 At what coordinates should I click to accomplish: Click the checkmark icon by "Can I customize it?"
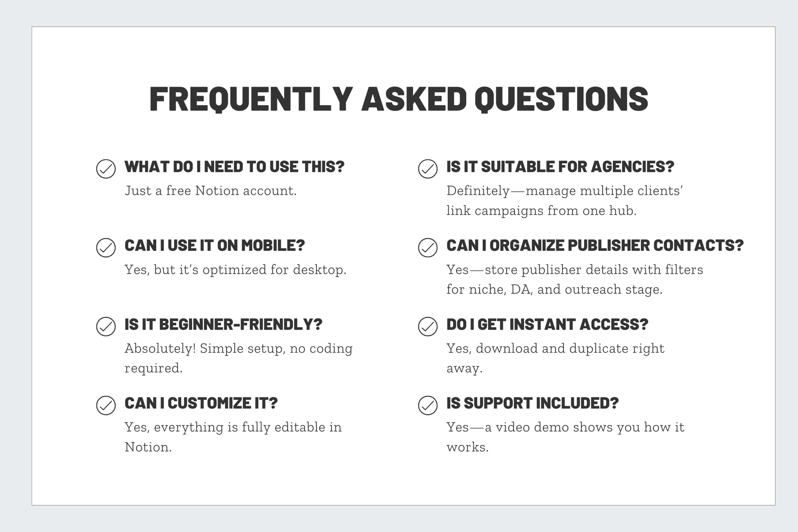coord(106,405)
